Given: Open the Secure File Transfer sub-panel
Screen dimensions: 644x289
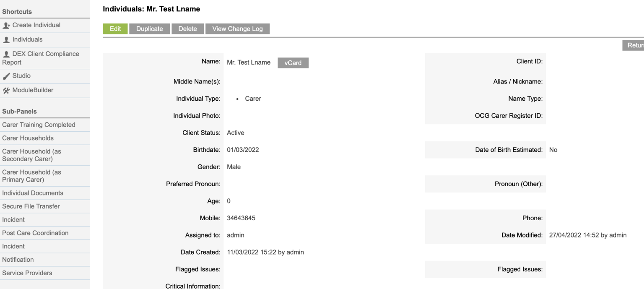Looking at the screenshot, I should (31, 206).
